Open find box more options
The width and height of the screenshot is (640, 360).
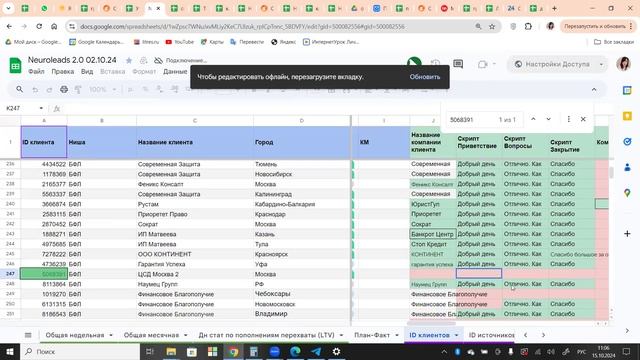tap(569, 119)
